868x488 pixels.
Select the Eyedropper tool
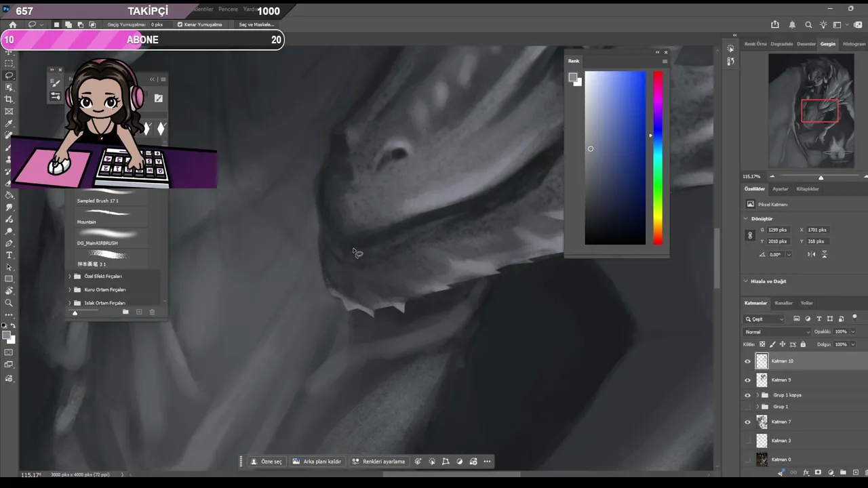[9, 123]
